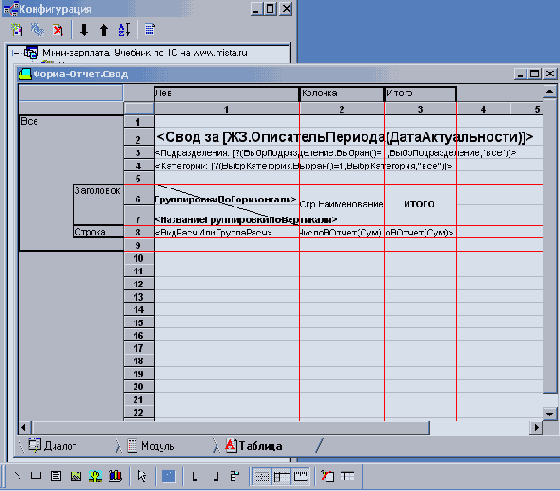Select column header number 2
The width and height of the screenshot is (560, 491).
(x=342, y=109)
